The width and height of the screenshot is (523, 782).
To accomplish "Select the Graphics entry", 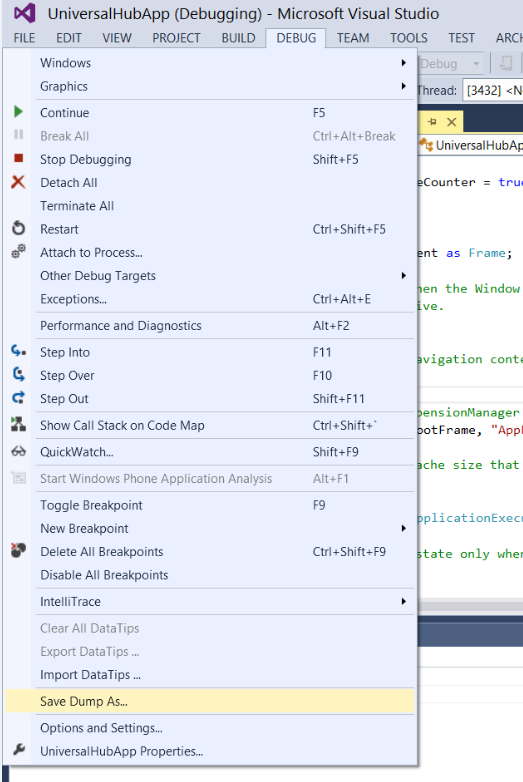I will tap(210, 86).
